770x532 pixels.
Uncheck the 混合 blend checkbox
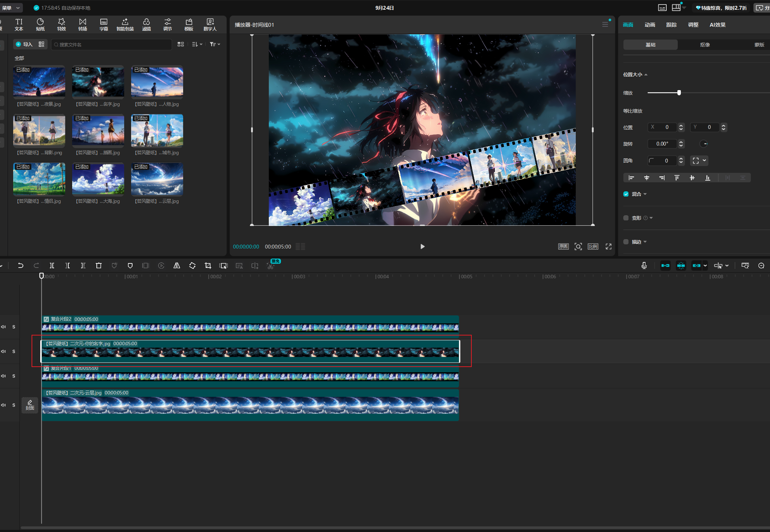point(626,194)
